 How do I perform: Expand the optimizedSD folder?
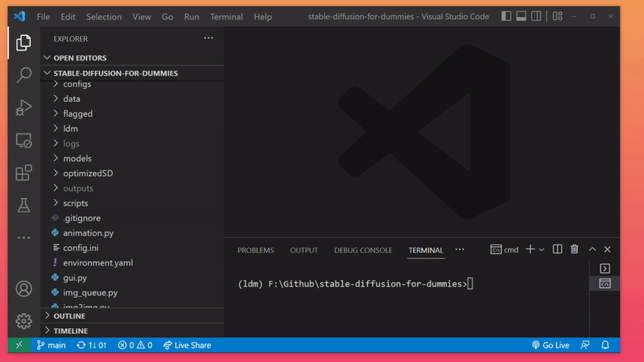132,173
